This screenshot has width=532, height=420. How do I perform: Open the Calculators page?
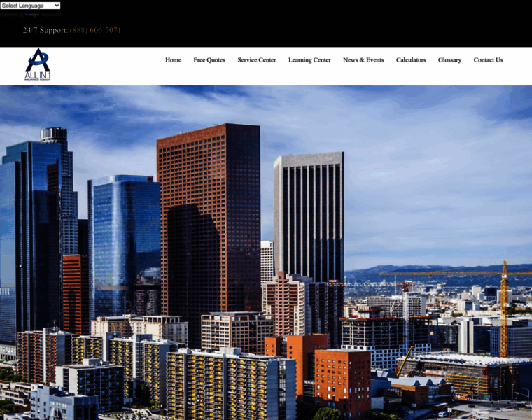411,60
